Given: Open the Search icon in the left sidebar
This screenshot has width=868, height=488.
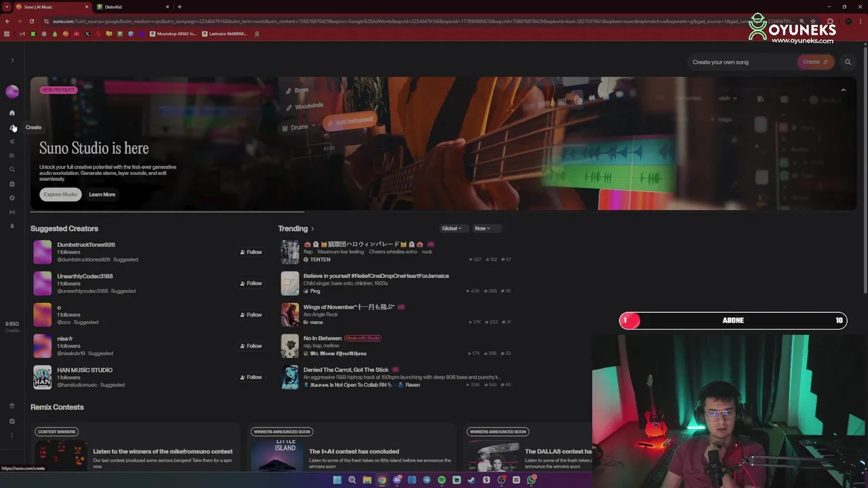Looking at the screenshot, I should pyautogui.click(x=12, y=169).
